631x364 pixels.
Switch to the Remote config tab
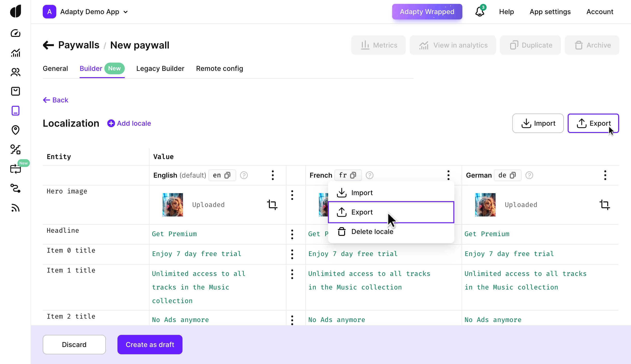tap(219, 68)
